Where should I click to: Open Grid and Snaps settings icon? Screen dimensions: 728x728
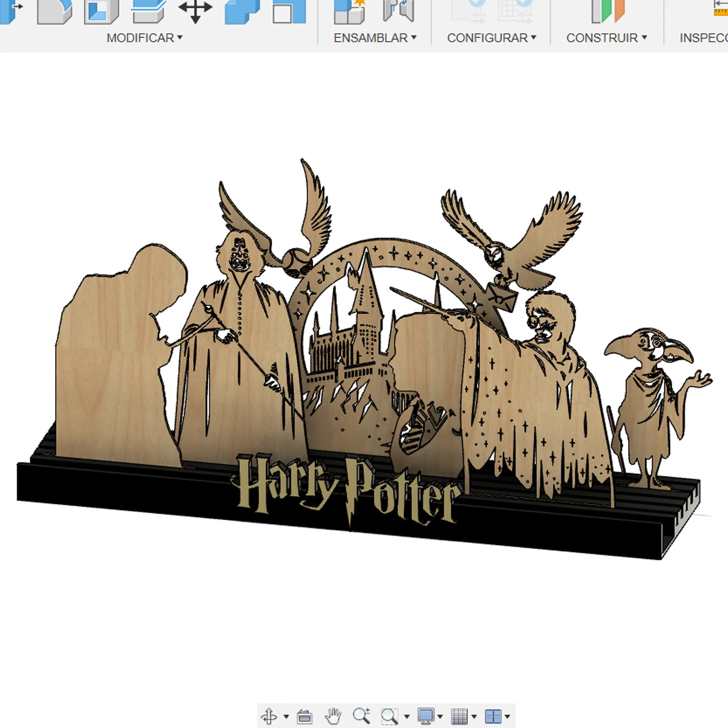[459, 717]
